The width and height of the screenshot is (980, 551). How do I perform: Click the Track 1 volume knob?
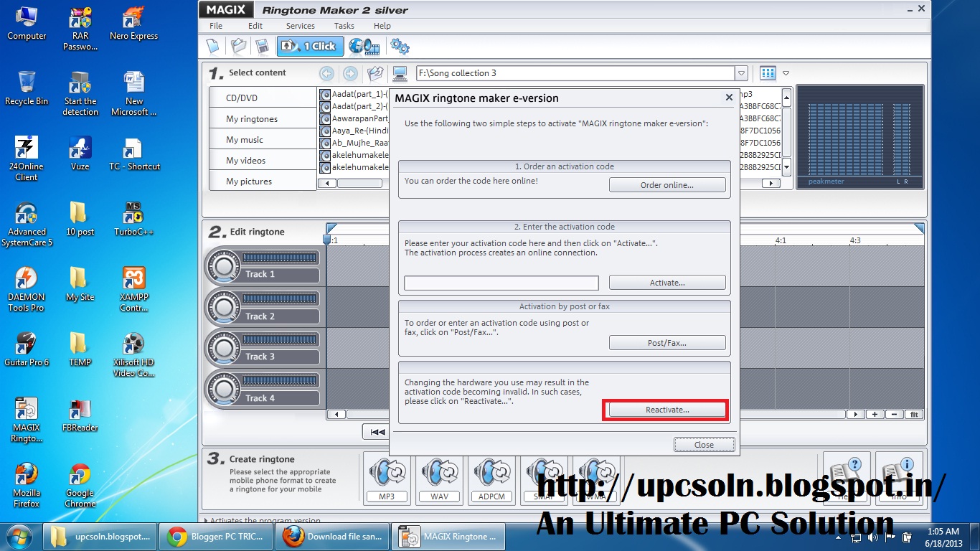pyautogui.click(x=224, y=268)
